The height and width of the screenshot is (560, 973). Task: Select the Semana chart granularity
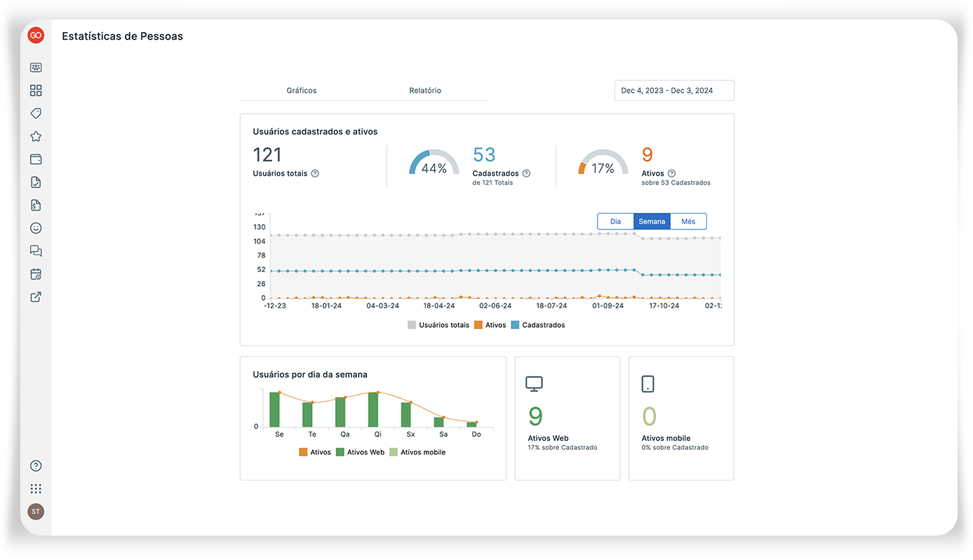click(652, 221)
